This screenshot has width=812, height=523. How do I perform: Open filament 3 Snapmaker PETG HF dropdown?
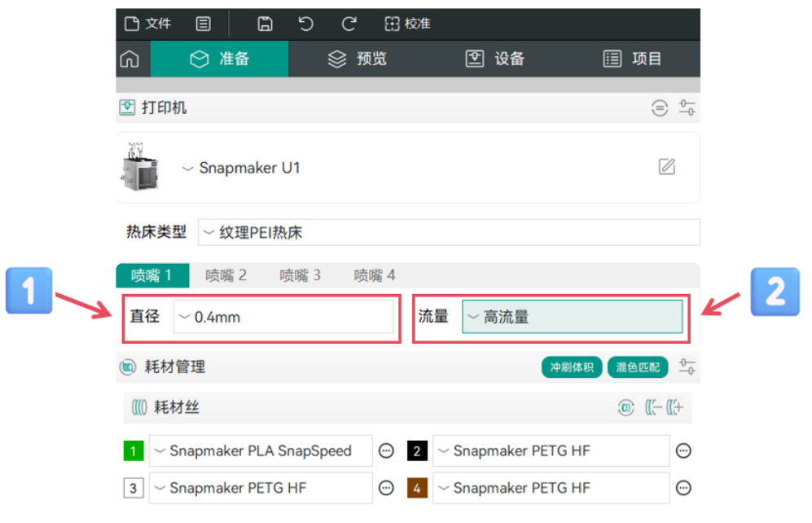tap(261, 488)
